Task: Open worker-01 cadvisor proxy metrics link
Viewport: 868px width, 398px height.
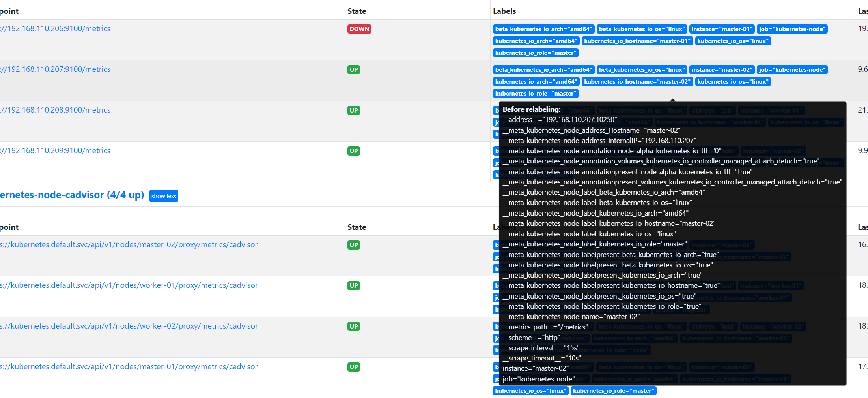Action: 129,285
